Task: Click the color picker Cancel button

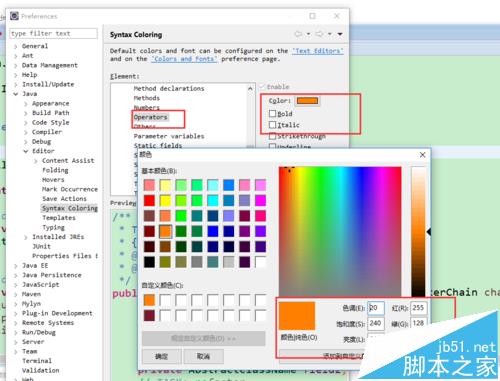Action: coord(203,356)
